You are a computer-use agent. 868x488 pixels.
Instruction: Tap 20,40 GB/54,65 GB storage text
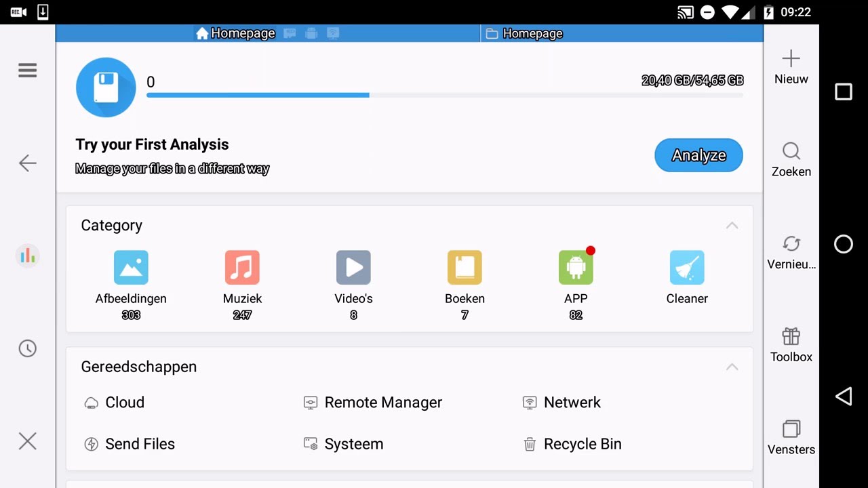click(692, 81)
